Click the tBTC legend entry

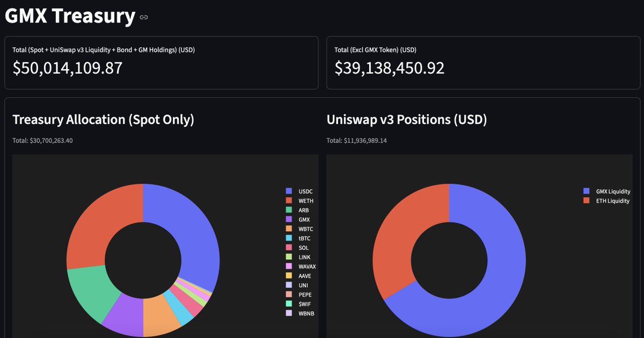[298, 238]
